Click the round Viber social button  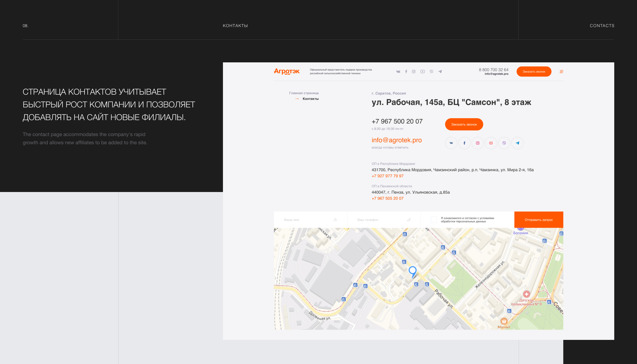[504, 143]
